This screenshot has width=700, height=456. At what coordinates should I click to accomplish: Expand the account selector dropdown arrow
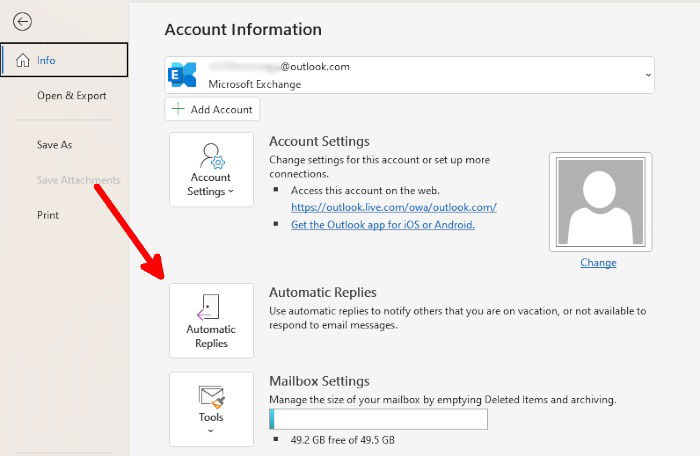[647, 75]
